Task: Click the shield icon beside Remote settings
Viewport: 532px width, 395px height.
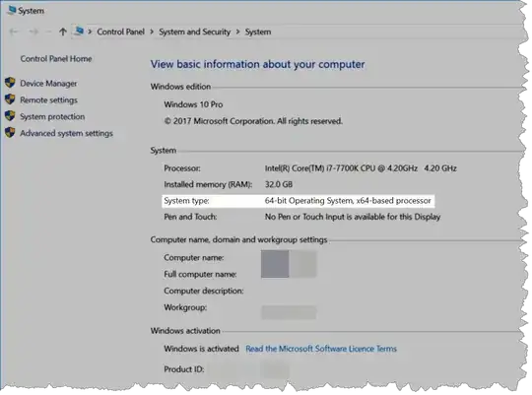Action: coord(10,99)
